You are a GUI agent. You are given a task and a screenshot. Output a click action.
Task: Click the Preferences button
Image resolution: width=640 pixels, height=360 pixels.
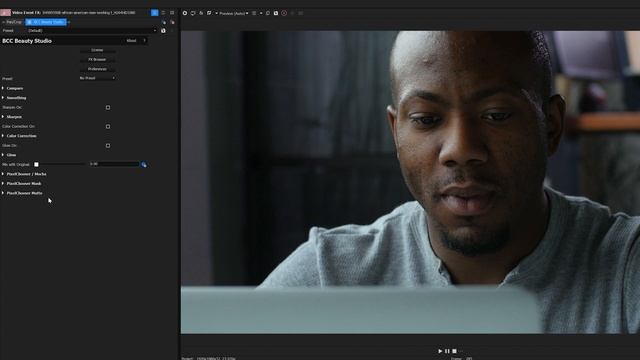[97, 69]
